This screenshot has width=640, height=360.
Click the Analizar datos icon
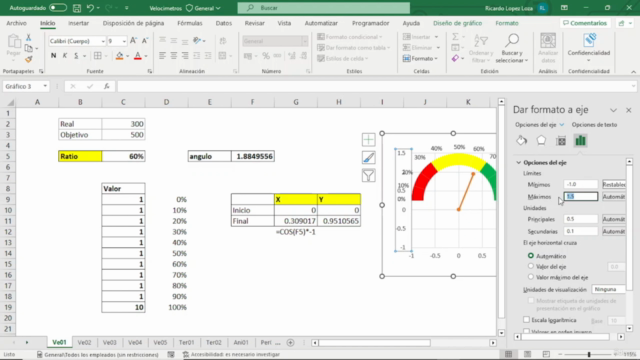pyautogui.click(x=548, y=49)
